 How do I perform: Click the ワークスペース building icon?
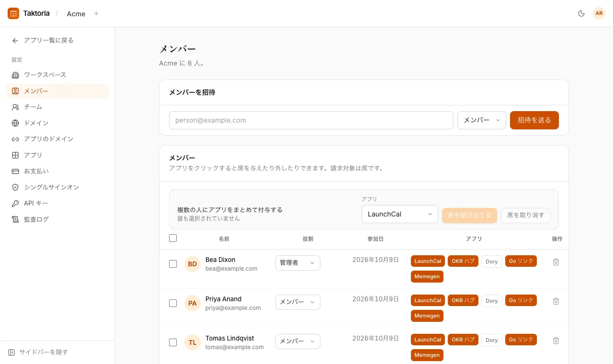(x=15, y=75)
